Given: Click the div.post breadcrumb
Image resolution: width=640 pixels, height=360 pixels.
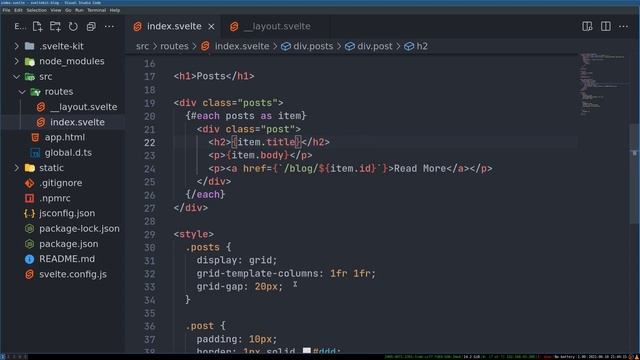Looking at the screenshot, I should (x=375, y=47).
